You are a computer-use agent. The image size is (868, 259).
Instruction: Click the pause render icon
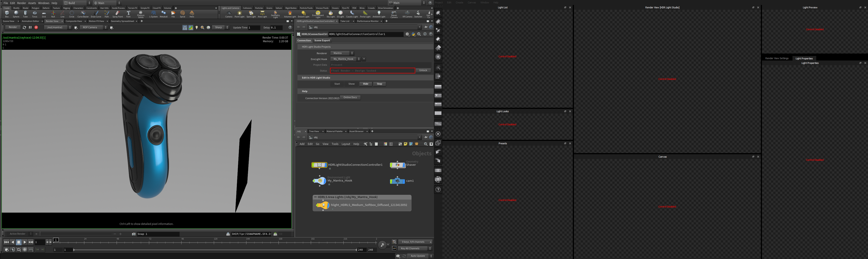coord(30,28)
